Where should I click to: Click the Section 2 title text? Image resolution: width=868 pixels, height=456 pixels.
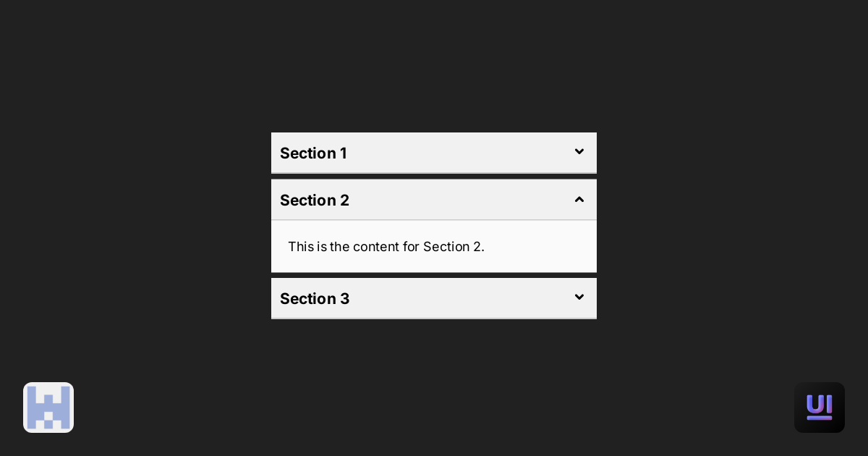pyautogui.click(x=315, y=200)
